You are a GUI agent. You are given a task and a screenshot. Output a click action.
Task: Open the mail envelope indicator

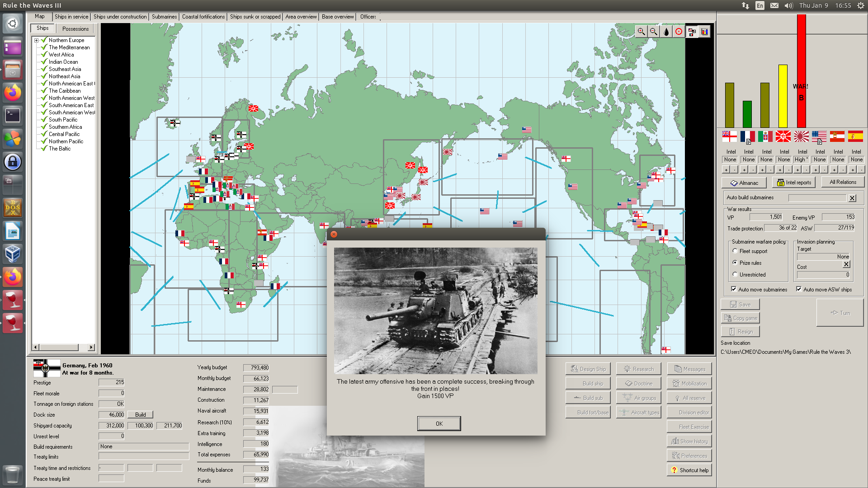pyautogui.click(x=774, y=5)
